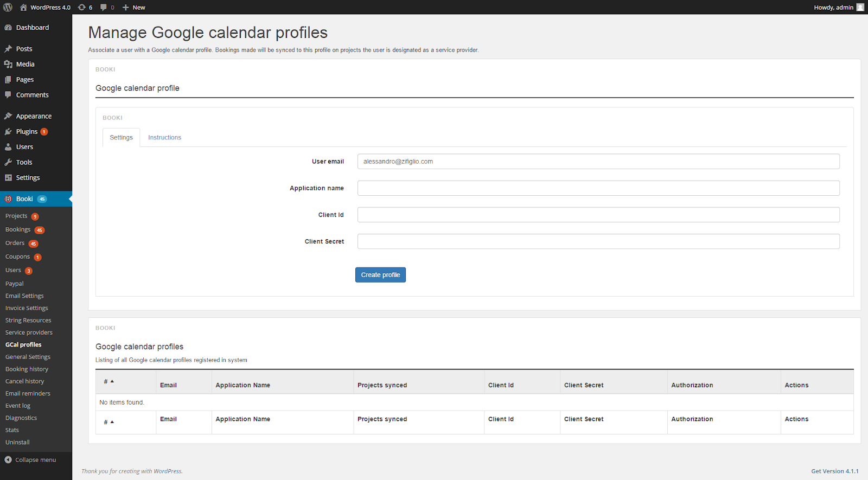Screen dimensions: 868x480
Task: Focus the Client Id input field
Action: [x=598, y=215]
